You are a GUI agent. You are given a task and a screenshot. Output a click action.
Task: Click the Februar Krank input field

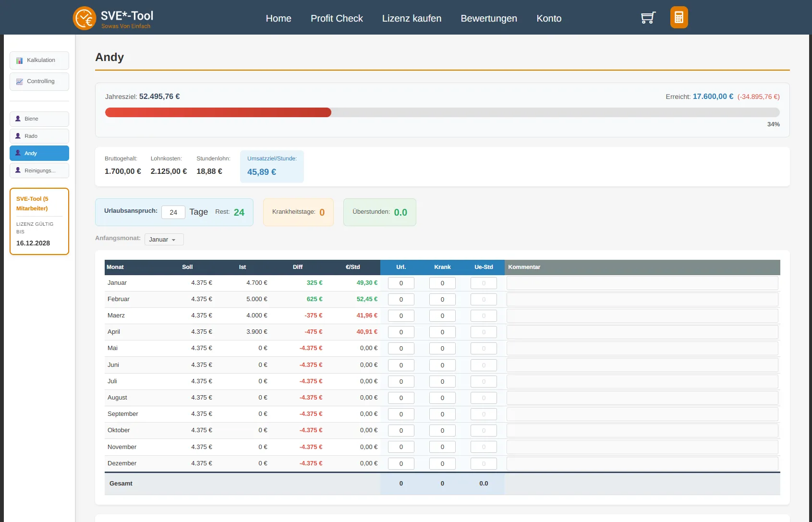pyautogui.click(x=442, y=300)
